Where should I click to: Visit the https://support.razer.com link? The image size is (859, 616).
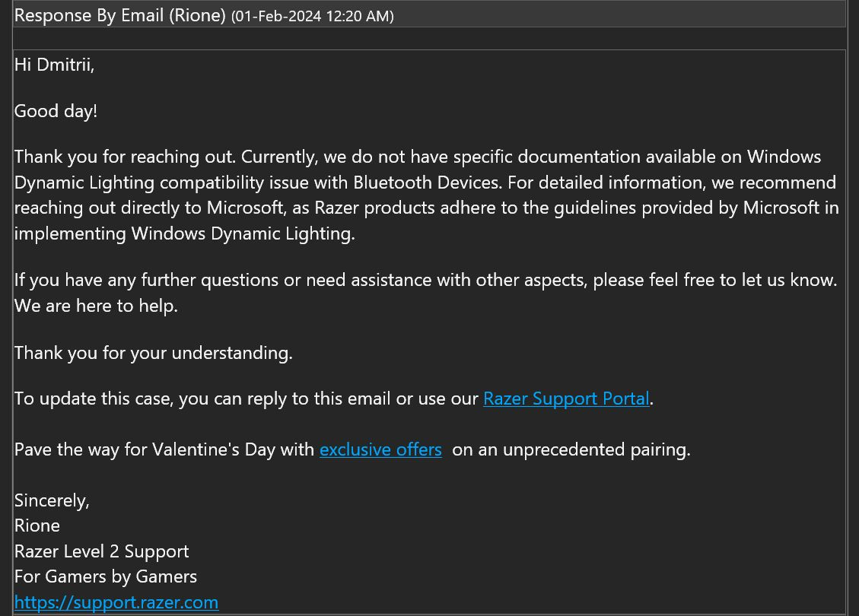(116, 602)
